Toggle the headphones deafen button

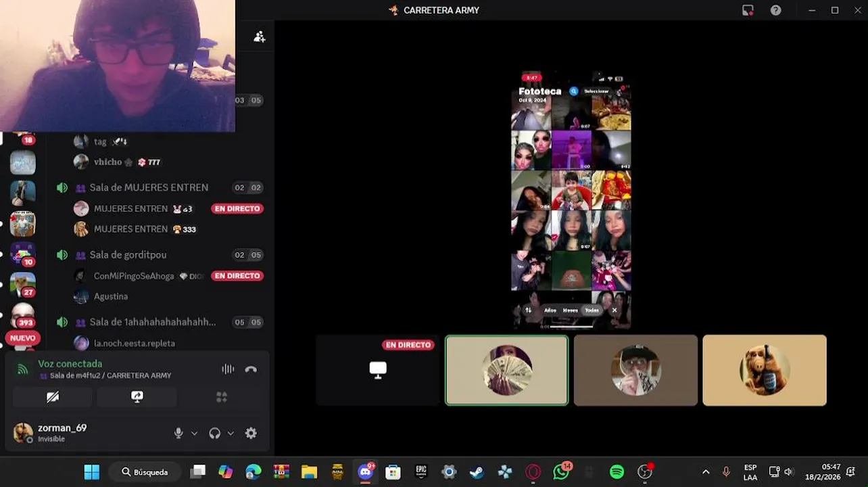215,434
